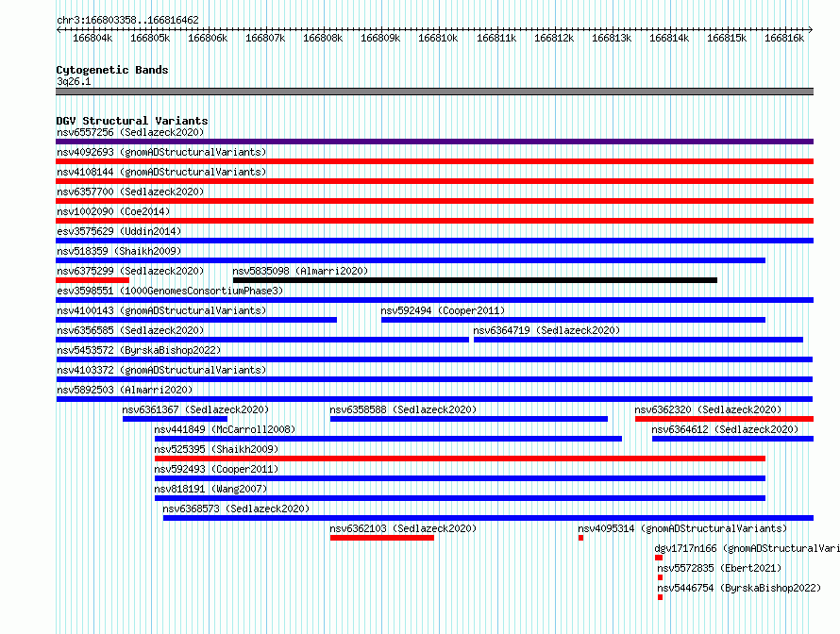Click the chr3:166803358..166816462 coordinate text
840x634 pixels.
point(127,20)
